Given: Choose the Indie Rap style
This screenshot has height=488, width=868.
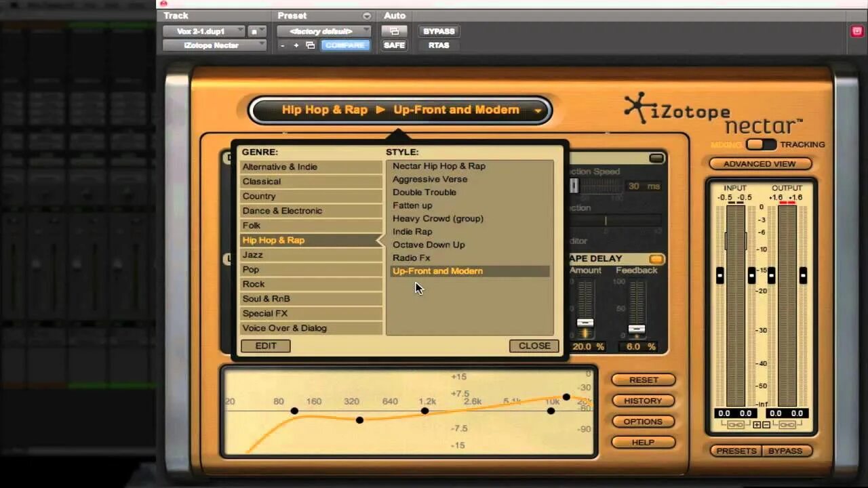Looking at the screenshot, I should [469, 232].
